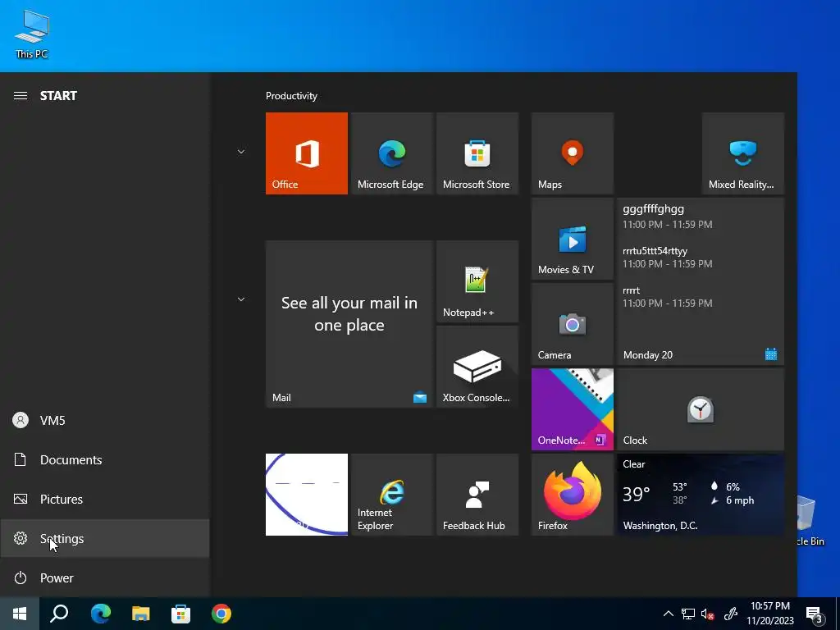Open the Camera tile
The image size is (840, 630).
(x=572, y=324)
